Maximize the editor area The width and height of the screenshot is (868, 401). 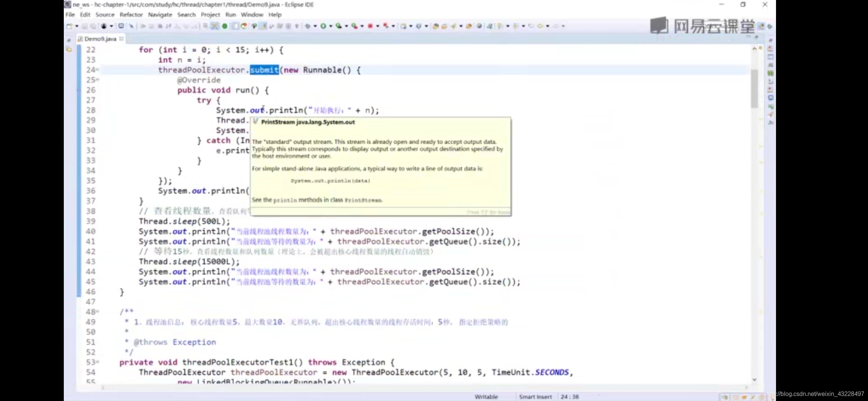click(756, 38)
